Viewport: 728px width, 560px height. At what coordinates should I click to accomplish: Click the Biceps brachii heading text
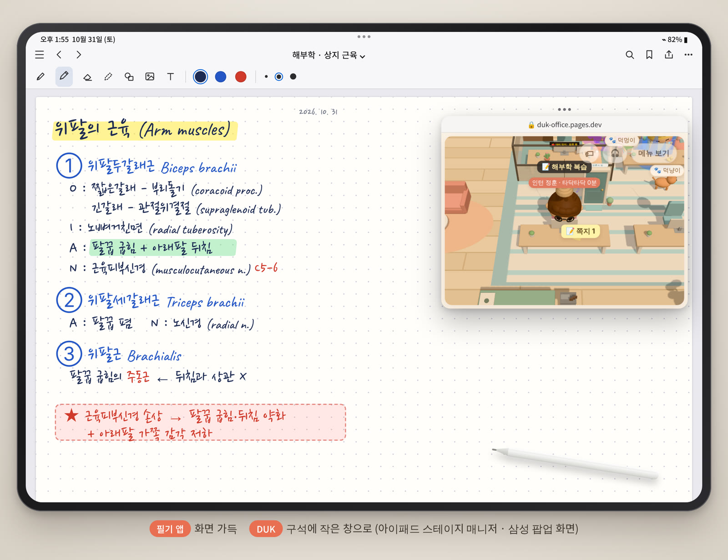(x=199, y=168)
